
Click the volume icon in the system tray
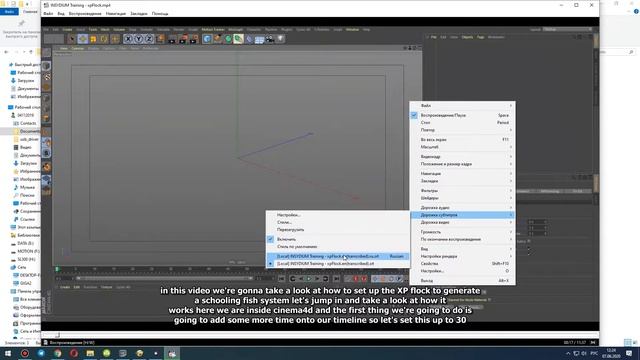coord(584,353)
